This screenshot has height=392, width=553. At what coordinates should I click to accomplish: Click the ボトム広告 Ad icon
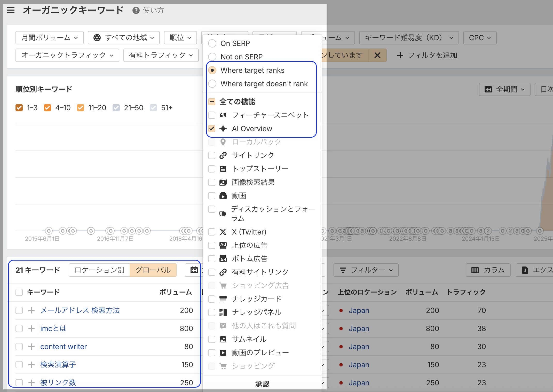[223, 259]
